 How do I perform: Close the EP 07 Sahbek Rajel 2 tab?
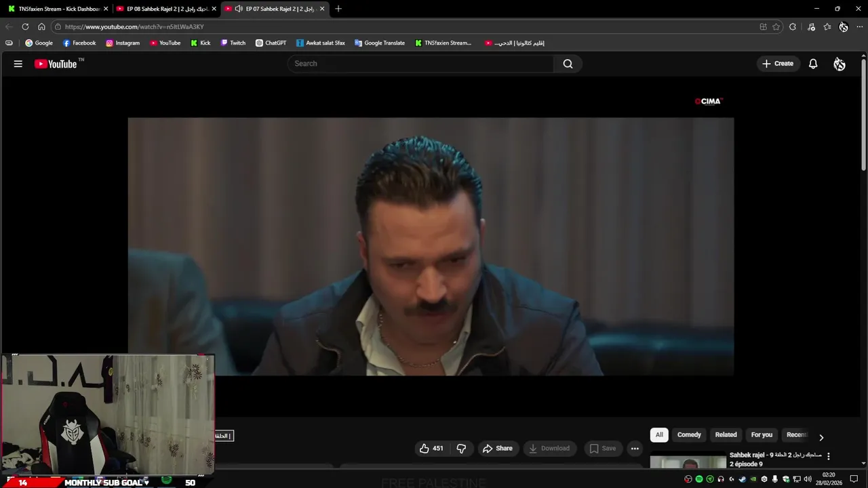pyautogui.click(x=322, y=9)
